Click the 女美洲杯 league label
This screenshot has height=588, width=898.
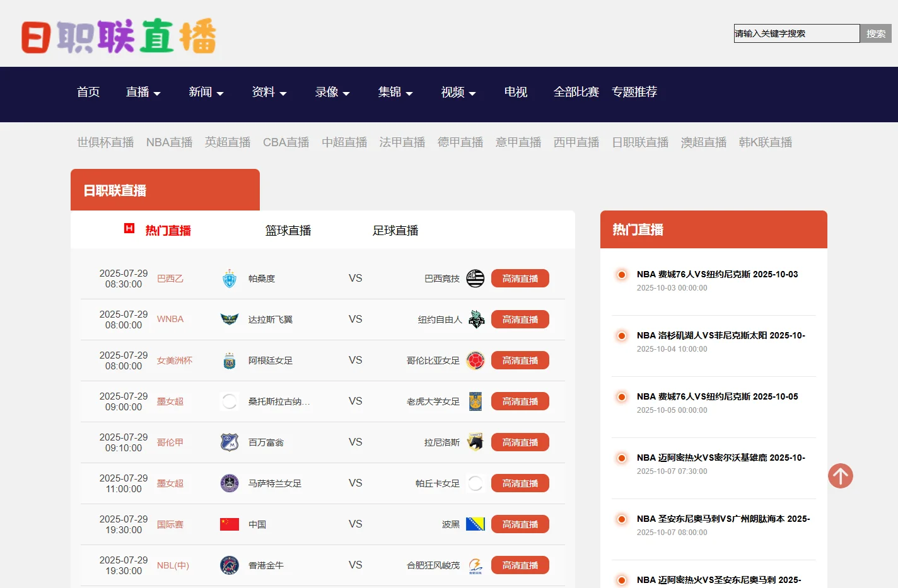coord(175,360)
